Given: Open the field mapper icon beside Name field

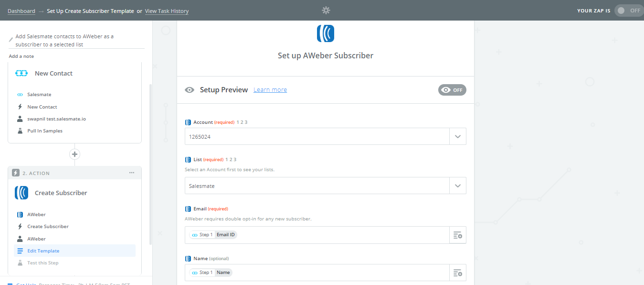Looking at the screenshot, I should tap(457, 273).
